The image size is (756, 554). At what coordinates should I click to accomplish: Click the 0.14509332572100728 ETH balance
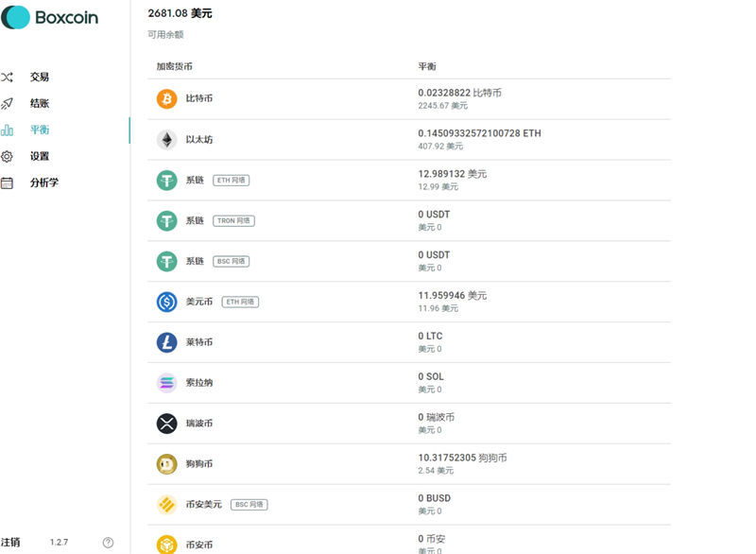[479, 133]
